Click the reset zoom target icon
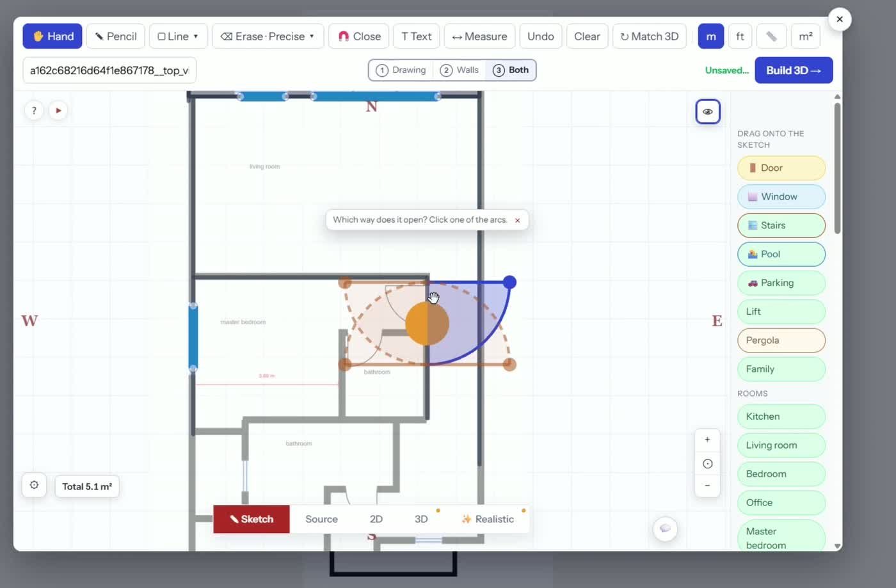Image resolution: width=896 pixels, height=588 pixels. (707, 464)
